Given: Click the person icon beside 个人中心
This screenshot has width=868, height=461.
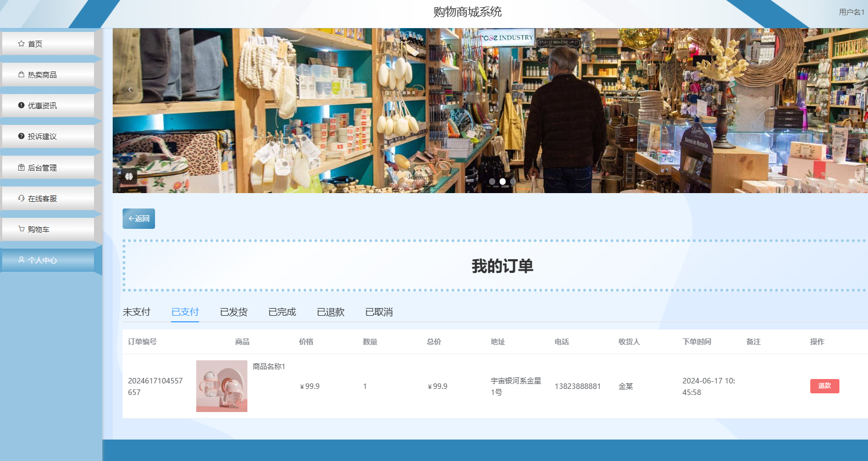Looking at the screenshot, I should click(x=21, y=260).
